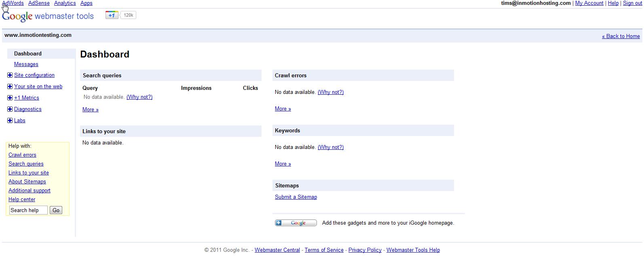Select Dashboard in the sidebar
This screenshot has height=270, width=644.
tap(27, 54)
